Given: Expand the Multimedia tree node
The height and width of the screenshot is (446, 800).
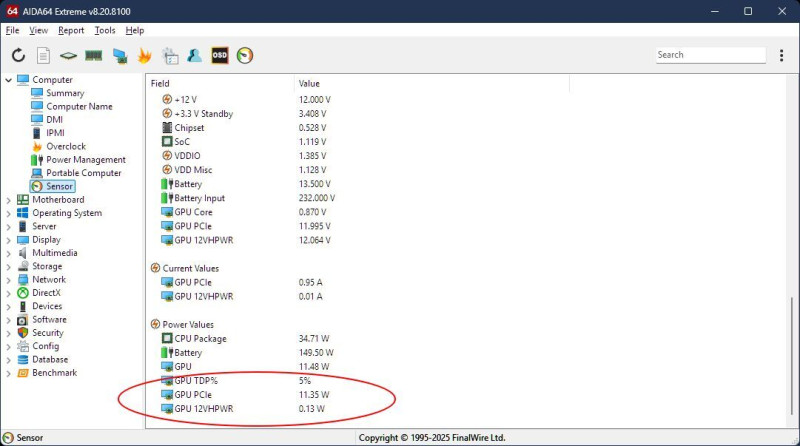Looking at the screenshot, I should tap(8, 253).
